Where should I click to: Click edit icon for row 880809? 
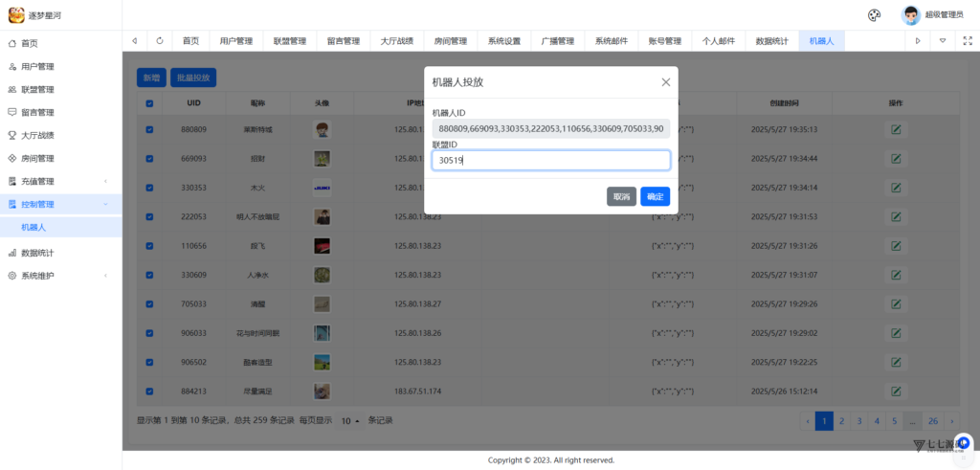click(x=896, y=129)
